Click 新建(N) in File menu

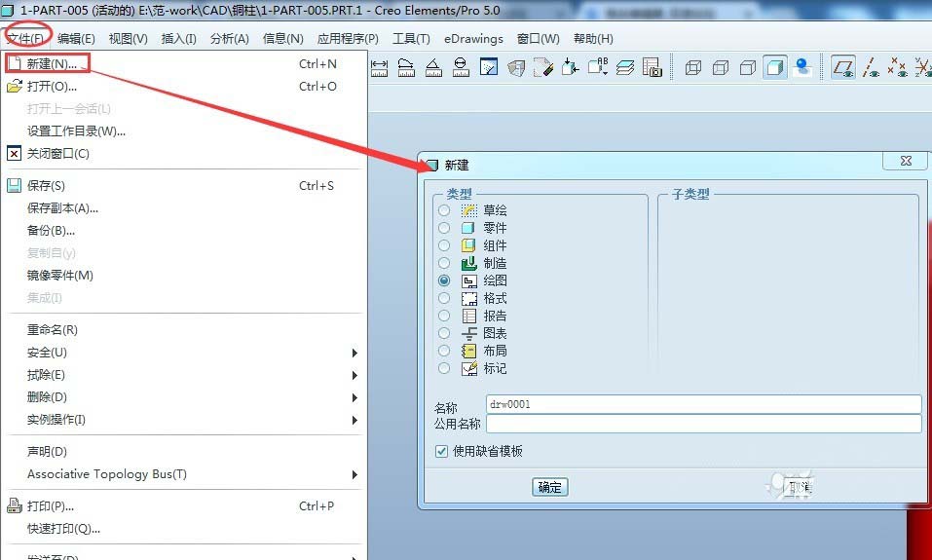(53, 63)
